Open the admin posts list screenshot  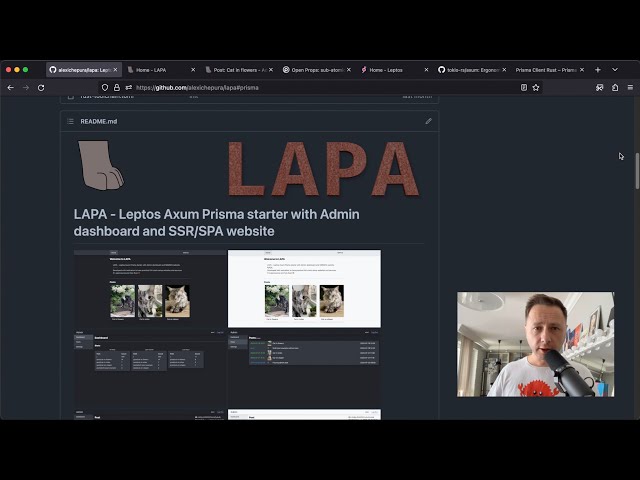pyautogui.click(x=304, y=367)
